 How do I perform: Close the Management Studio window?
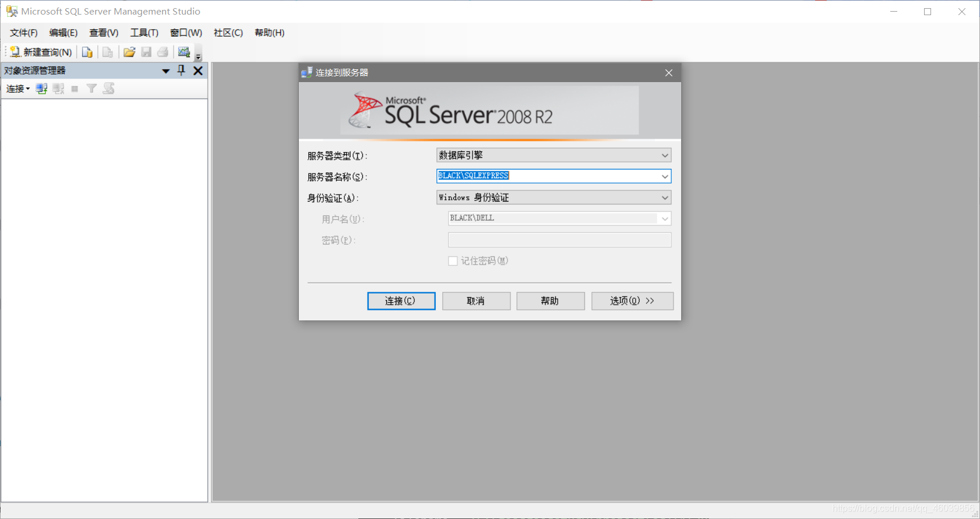pyautogui.click(x=962, y=12)
